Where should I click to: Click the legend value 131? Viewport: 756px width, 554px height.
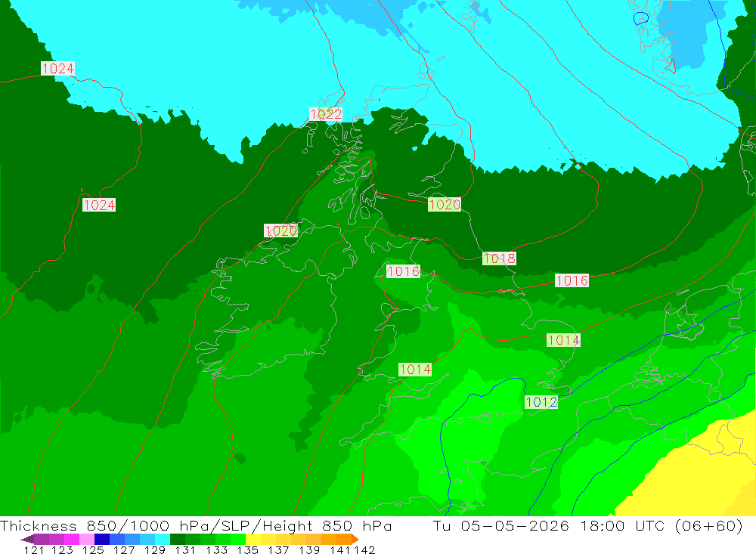[x=186, y=549]
